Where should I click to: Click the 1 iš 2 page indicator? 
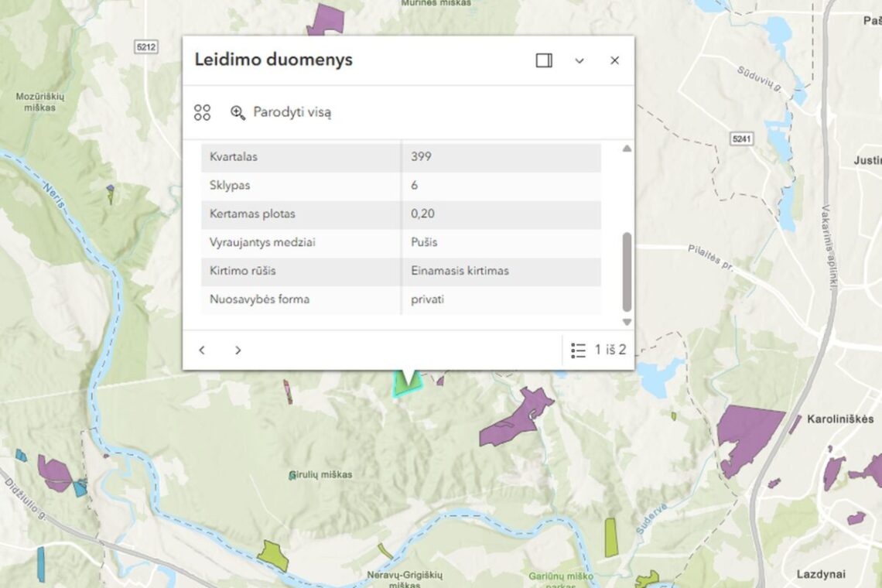click(610, 350)
